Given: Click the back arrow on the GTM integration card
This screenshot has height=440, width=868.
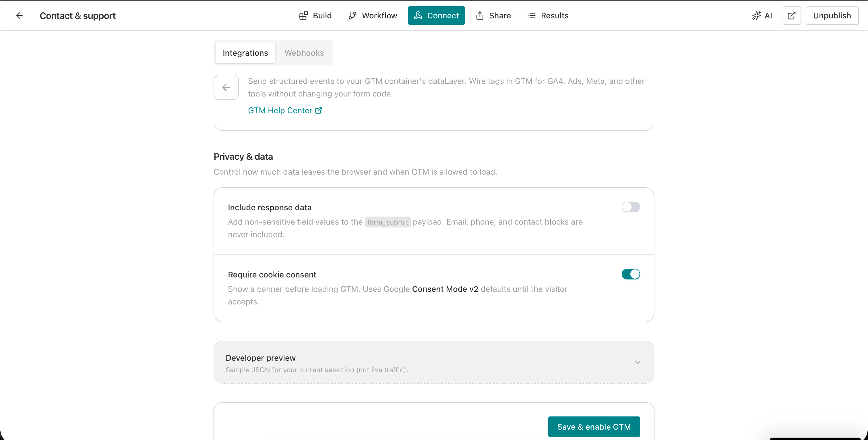Looking at the screenshot, I should point(226,87).
